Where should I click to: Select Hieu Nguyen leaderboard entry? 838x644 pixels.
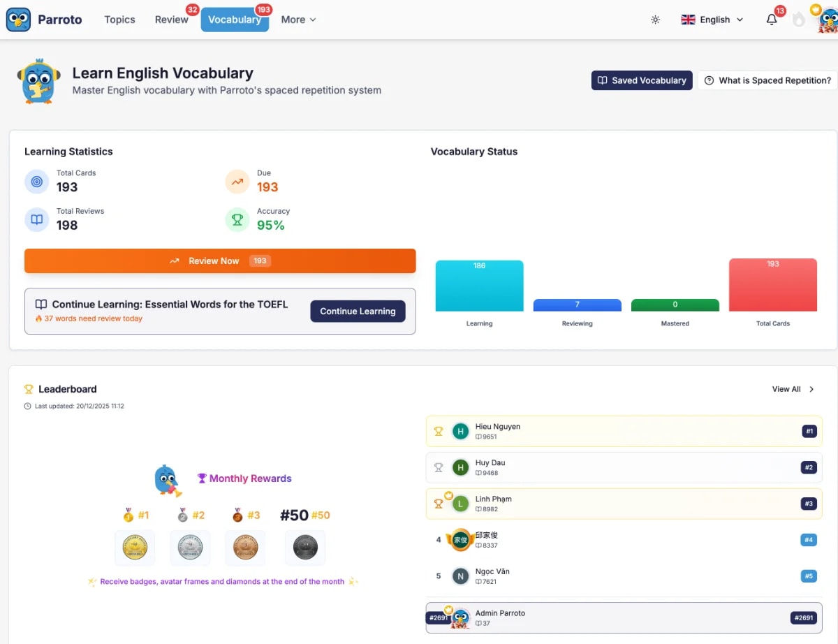[624, 432]
